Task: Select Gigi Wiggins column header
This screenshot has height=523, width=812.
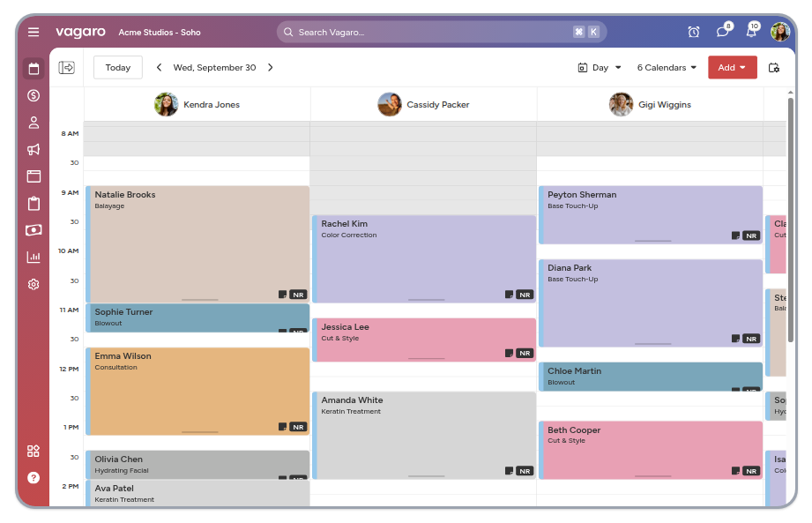Action: tap(650, 105)
